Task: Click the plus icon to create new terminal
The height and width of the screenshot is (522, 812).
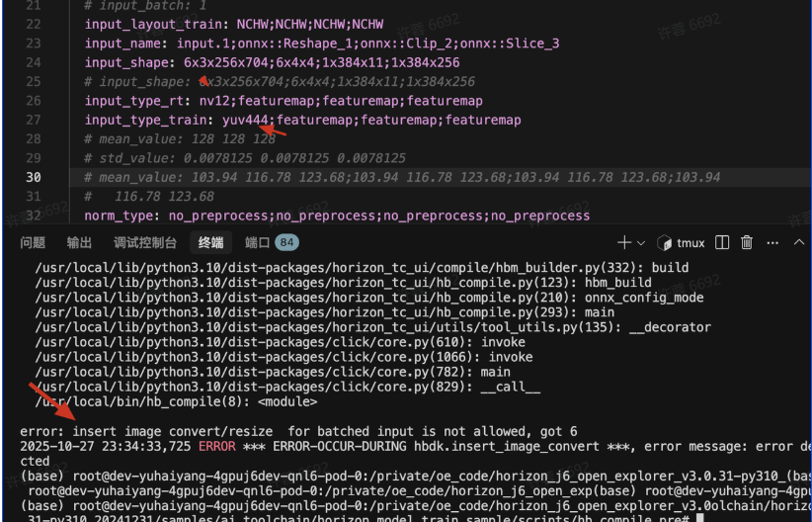Action: 623,242
